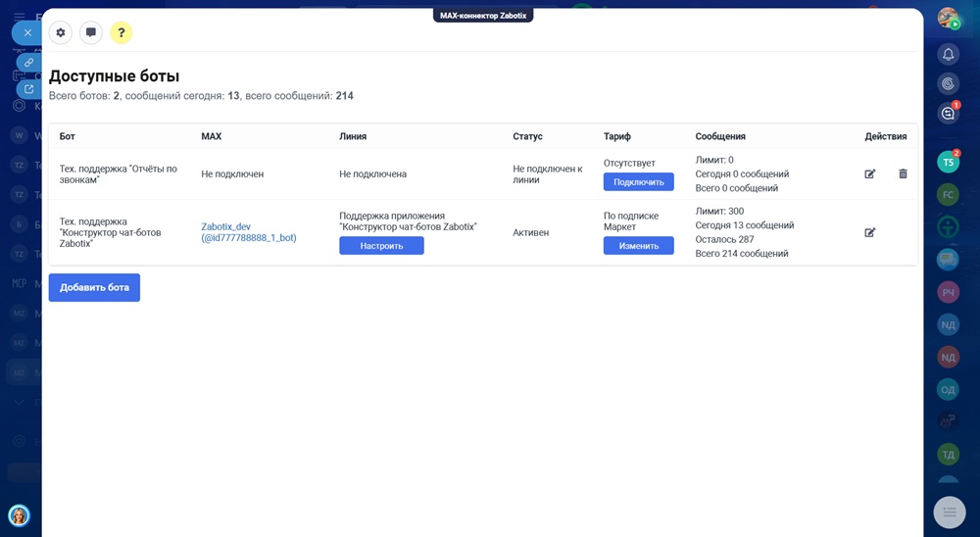
Task: Edit the "Отчёты по звонкам" bot
Action: click(x=870, y=173)
